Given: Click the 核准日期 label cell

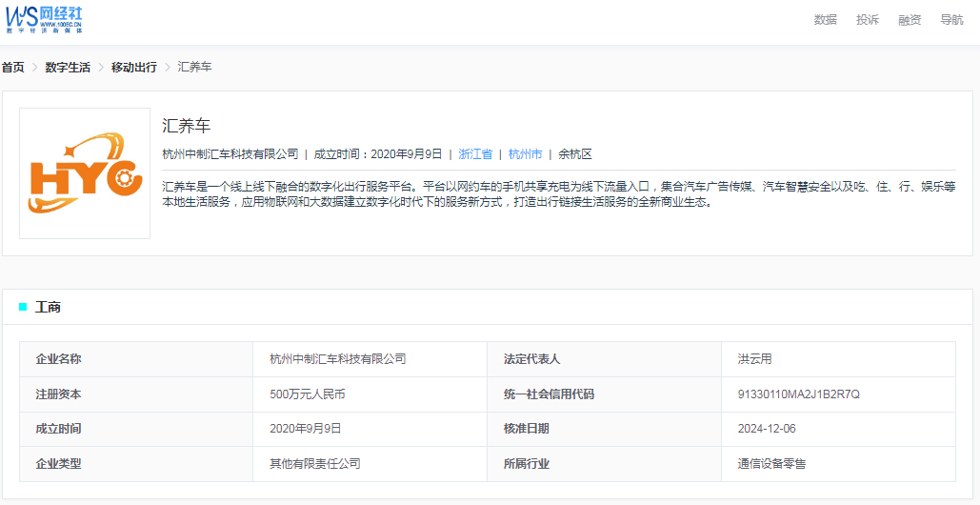Looking at the screenshot, I should pyautogui.click(x=604, y=429).
